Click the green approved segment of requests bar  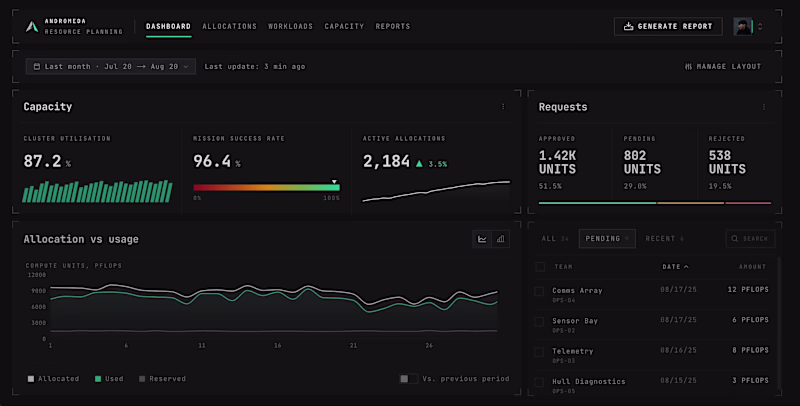pos(597,203)
